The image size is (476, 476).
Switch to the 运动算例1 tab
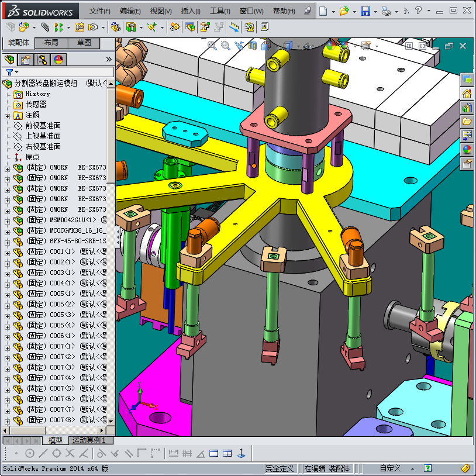coord(90,440)
